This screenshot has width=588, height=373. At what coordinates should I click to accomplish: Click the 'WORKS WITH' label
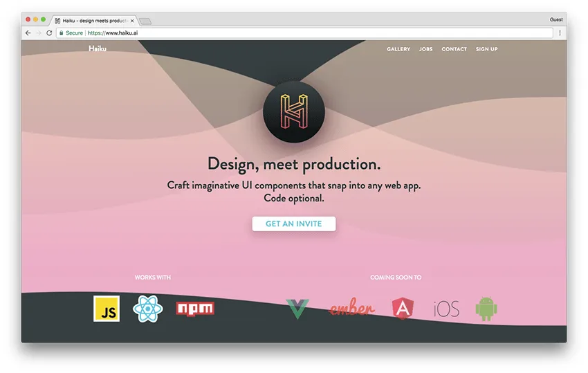[x=153, y=278]
